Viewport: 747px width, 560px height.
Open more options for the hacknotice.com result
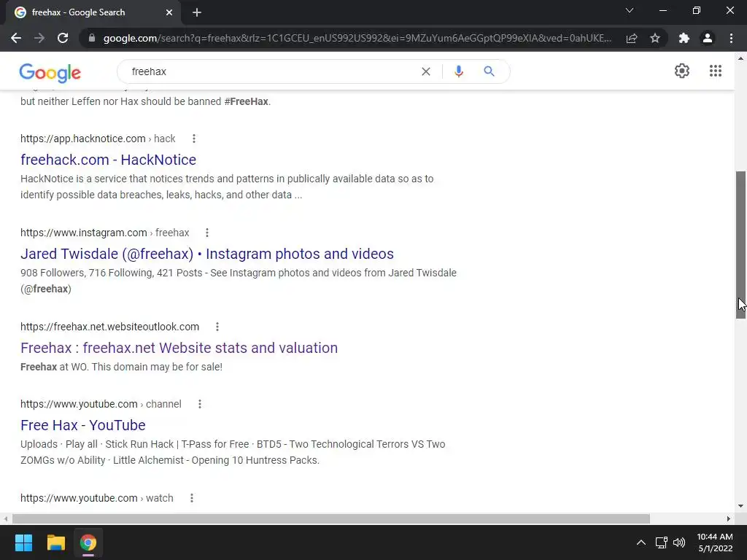click(193, 139)
